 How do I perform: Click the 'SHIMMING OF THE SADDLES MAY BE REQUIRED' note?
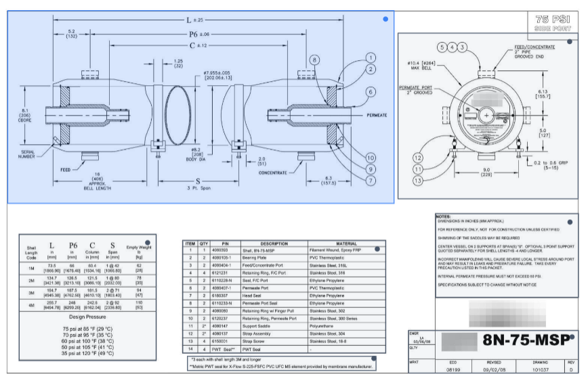click(x=479, y=237)
